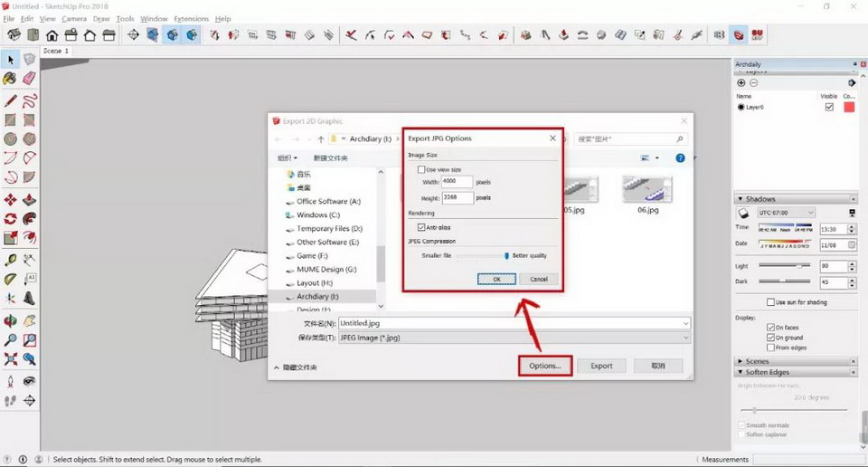Viewport: 868px width, 467px height.
Task: Pick the Eraser tool
Action: pos(30,79)
